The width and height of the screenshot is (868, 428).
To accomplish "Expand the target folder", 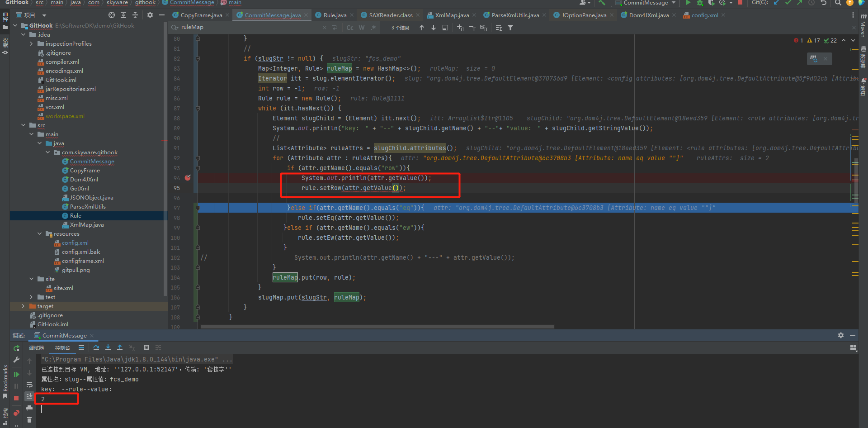I will click(23, 306).
